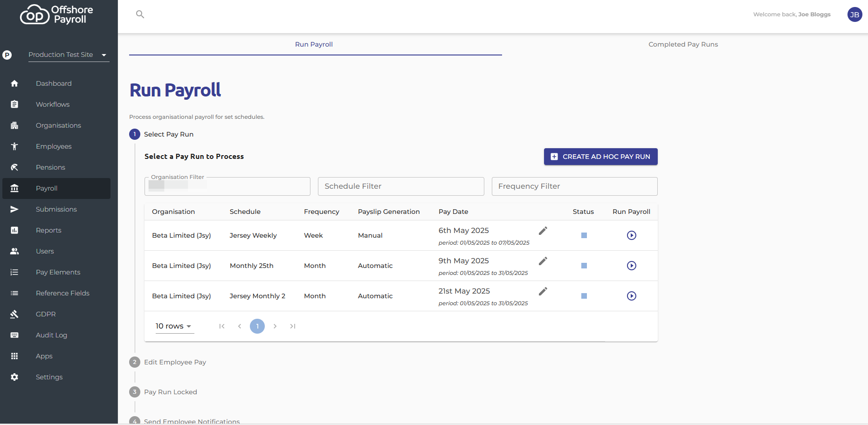Screen dimensions: 868x425
Task: Click the Jersey Weekly status square
Action: [584, 235]
